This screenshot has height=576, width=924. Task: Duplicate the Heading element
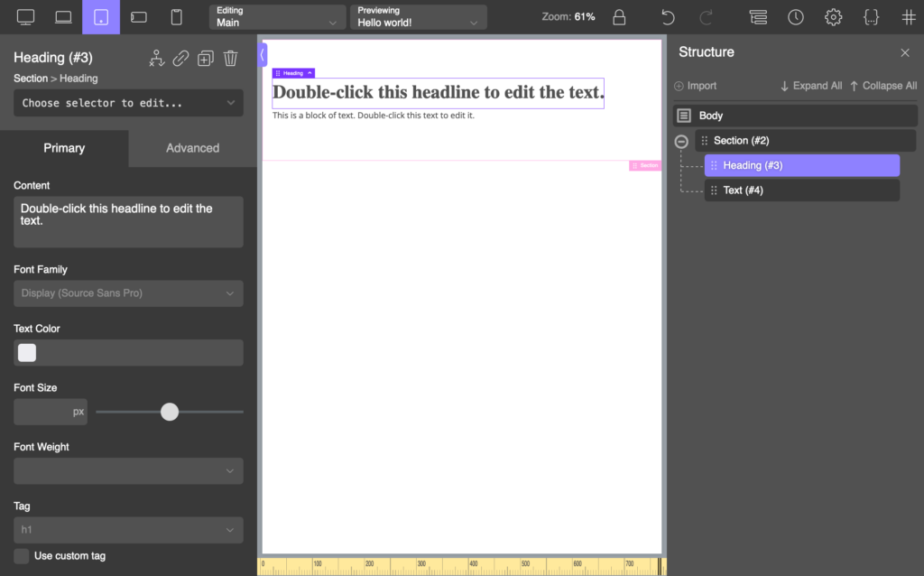click(x=206, y=58)
